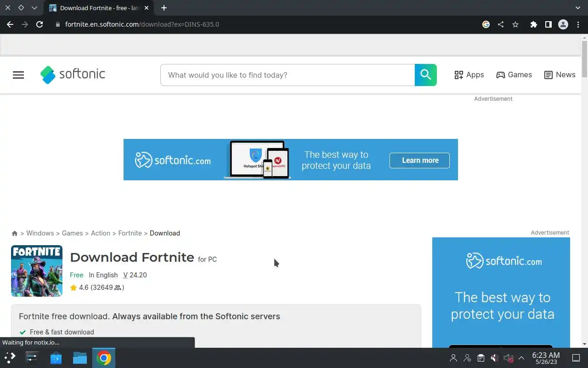Open a new browser tab

(x=164, y=8)
